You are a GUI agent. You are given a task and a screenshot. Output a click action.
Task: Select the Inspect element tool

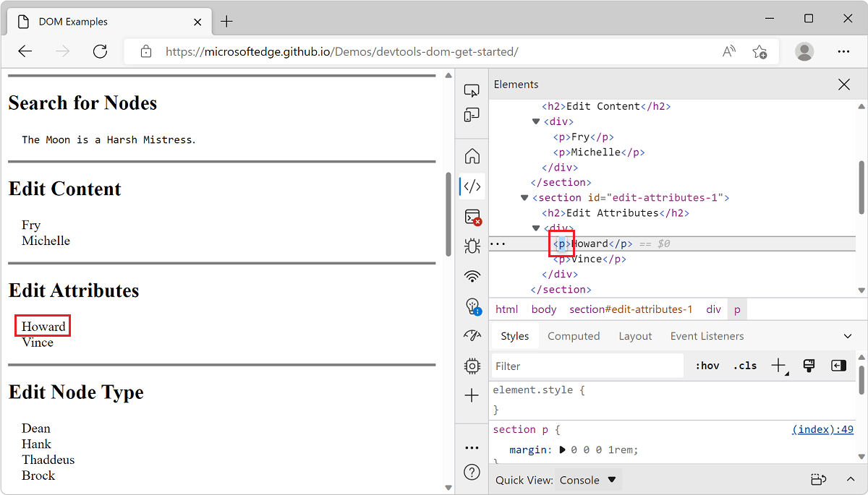click(x=472, y=90)
